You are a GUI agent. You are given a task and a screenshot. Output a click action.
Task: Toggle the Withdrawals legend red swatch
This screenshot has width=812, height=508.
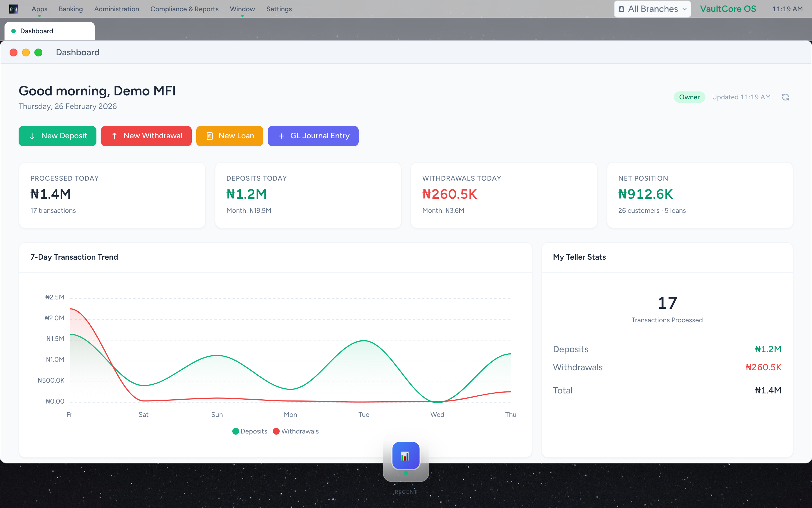tap(276, 431)
